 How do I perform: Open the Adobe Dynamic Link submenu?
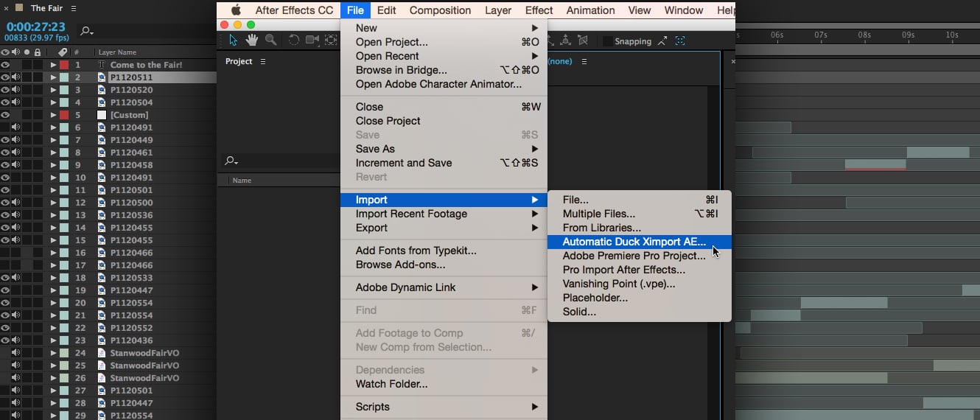444,287
